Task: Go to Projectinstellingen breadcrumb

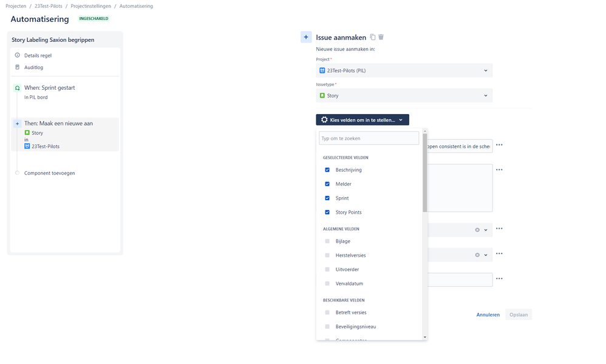Action: coord(91,6)
